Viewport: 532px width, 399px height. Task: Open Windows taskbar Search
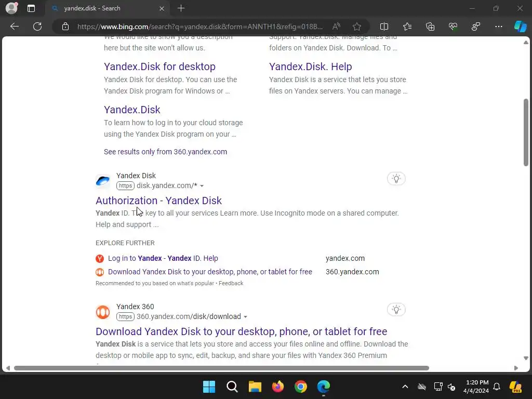[x=232, y=387]
